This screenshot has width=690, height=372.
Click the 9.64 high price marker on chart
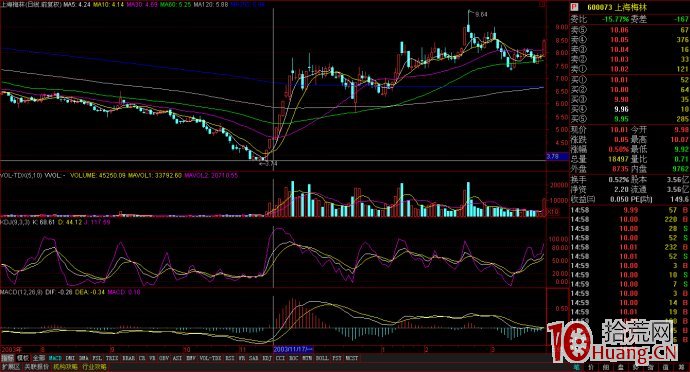coord(481,15)
